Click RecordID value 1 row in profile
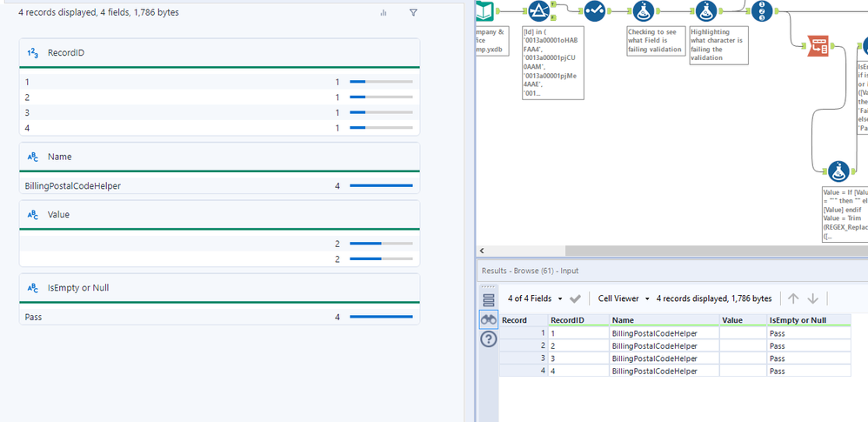This screenshot has height=422, width=868. [x=219, y=82]
